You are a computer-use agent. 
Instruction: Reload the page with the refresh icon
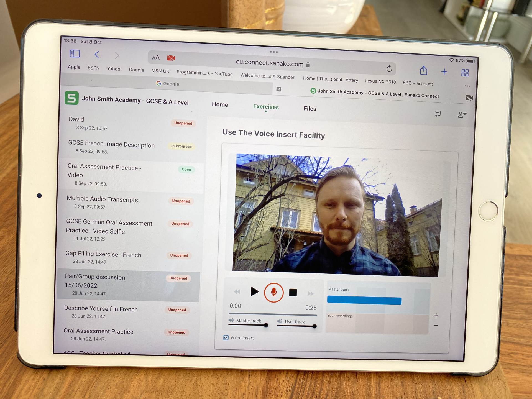[x=389, y=69]
